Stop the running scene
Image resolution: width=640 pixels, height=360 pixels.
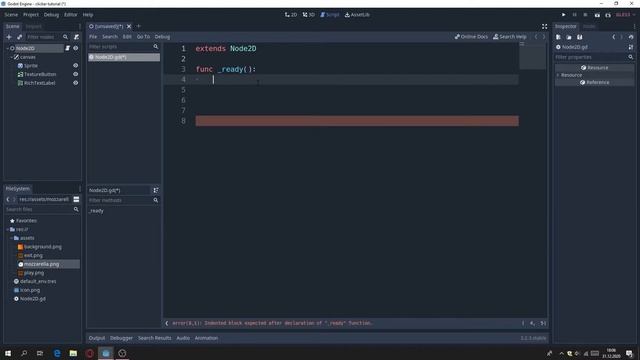(x=585, y=15)
